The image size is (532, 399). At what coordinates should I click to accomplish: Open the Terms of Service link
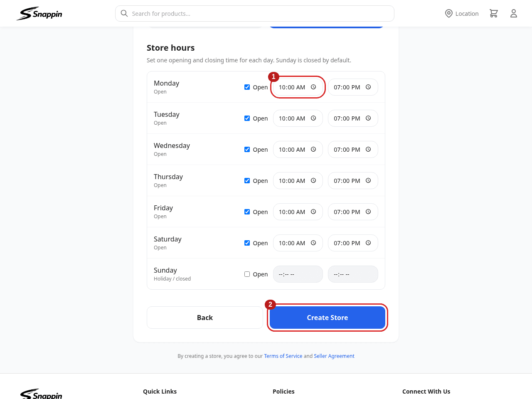283,356
